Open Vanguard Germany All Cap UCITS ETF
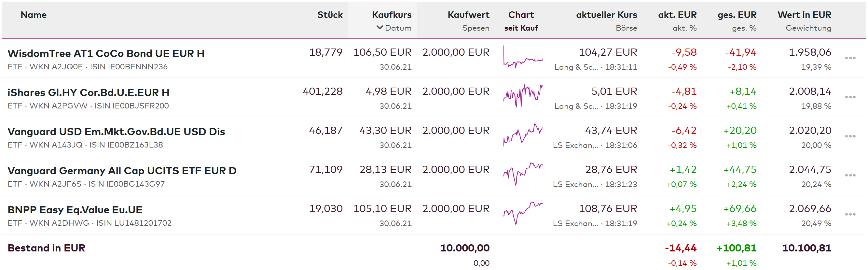This screenshot has height=270, width=868. pos(122,171)
